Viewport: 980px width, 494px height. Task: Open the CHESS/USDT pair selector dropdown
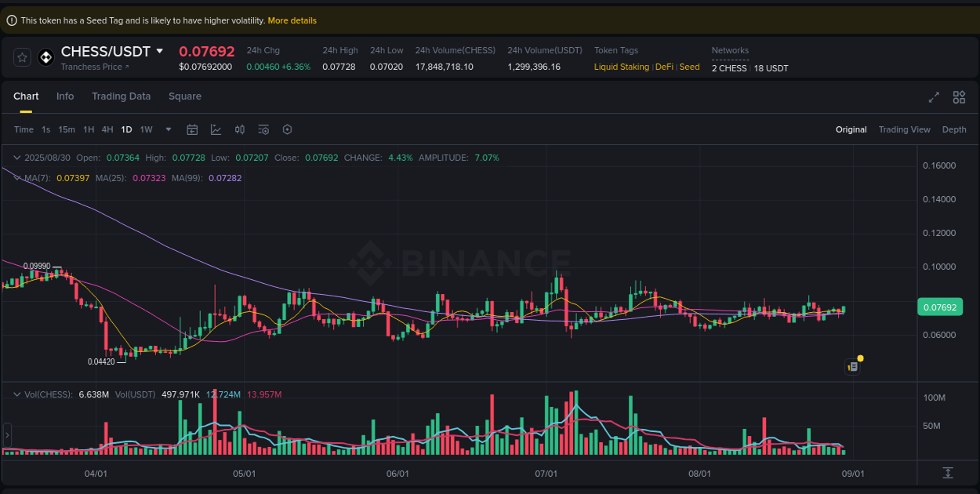[x=161, y=51]
